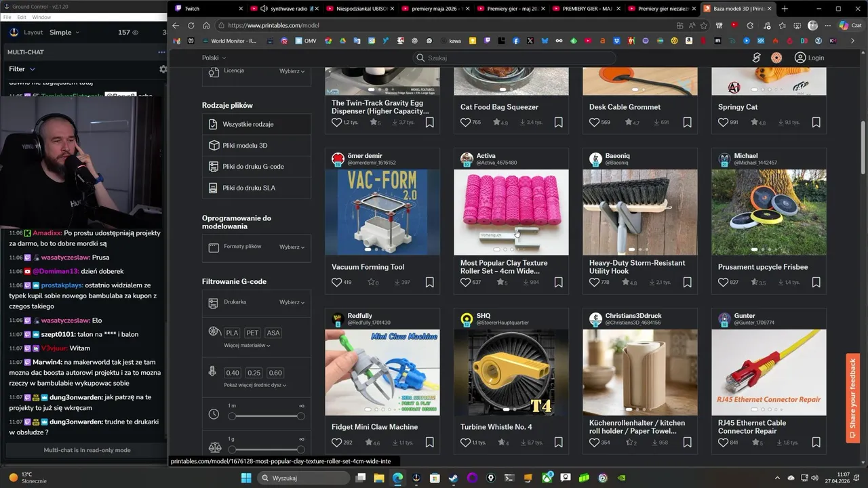Viewport: 868px width, 488px height.
Task: Switch to Niespodzianka UBISOFT tab
Action: point(359,9)
